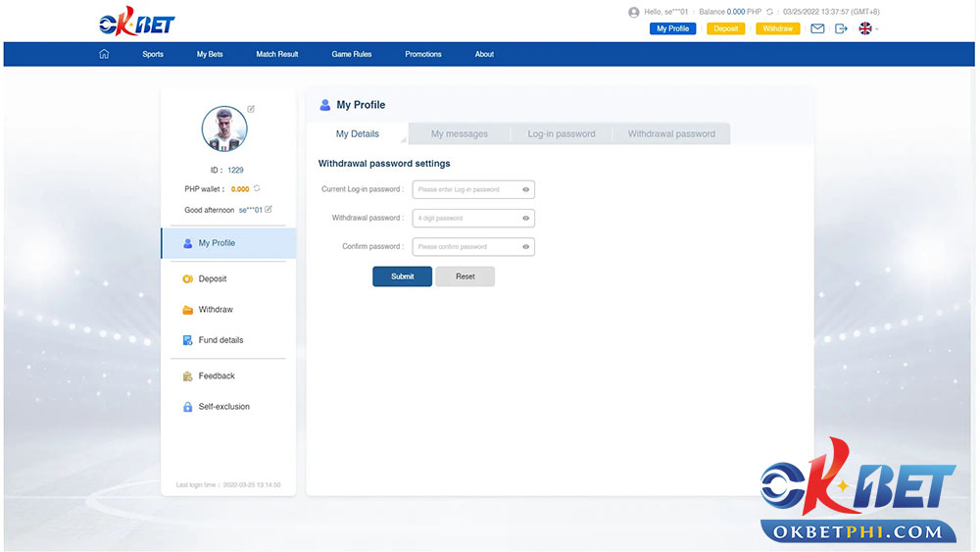Click the home icon in navigation bar

(x=104, y=54)
